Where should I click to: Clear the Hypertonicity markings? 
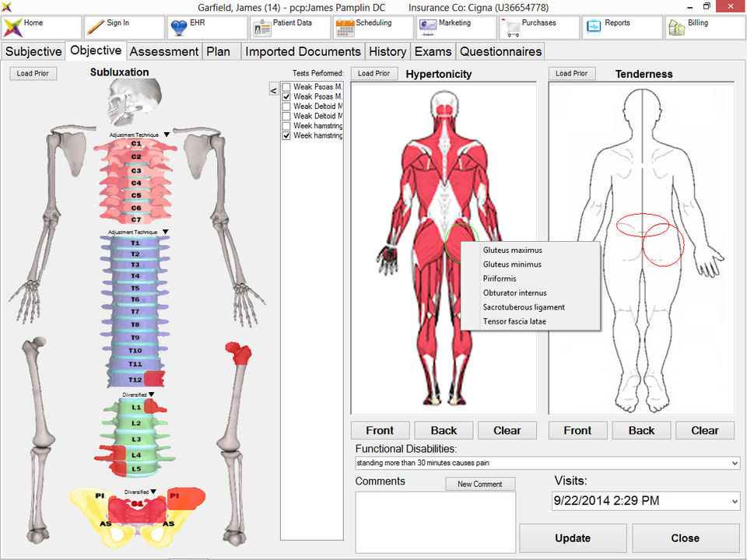click(x=507, y=430)
